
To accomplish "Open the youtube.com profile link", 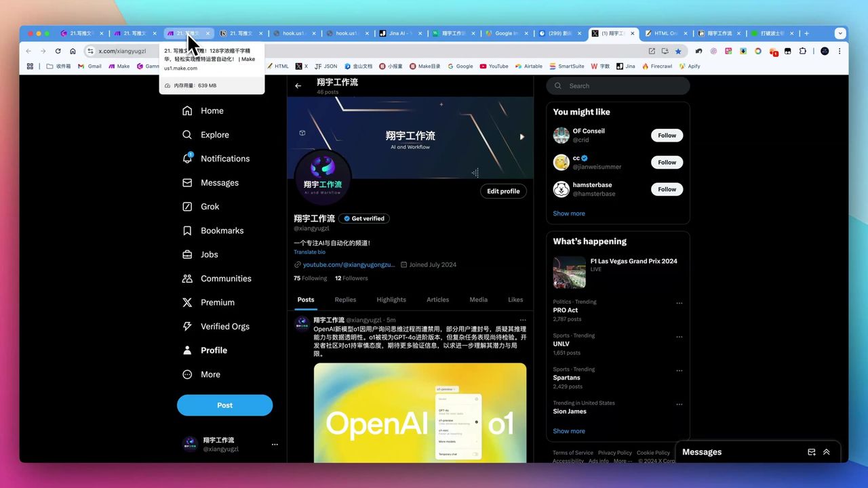I will [349, 264].
